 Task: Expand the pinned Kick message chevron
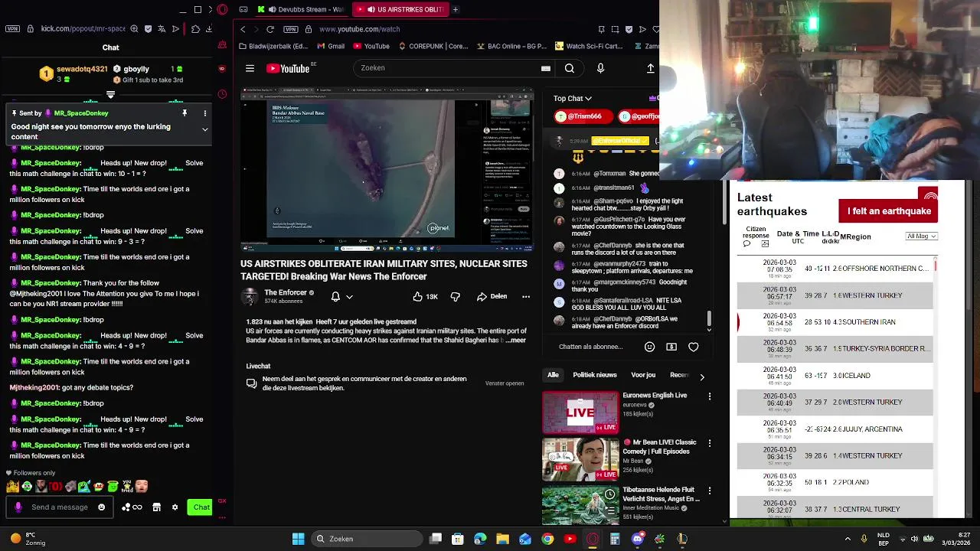click(204, 130)
